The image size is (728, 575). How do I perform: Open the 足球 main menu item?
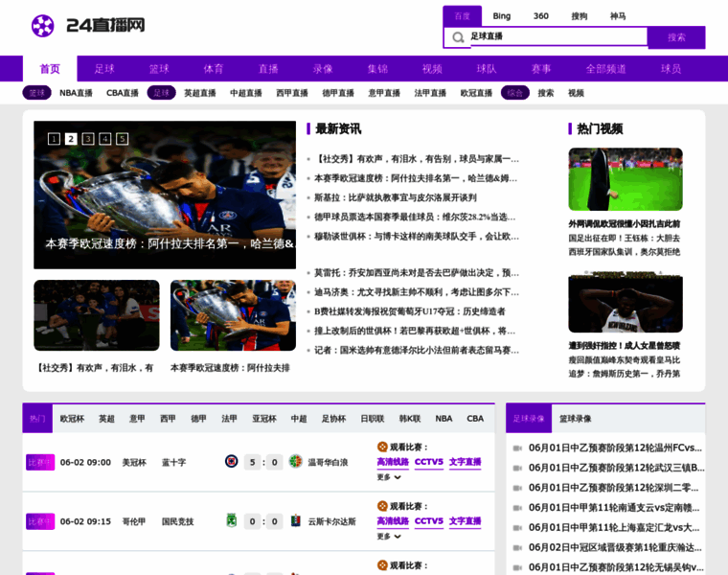104,69
